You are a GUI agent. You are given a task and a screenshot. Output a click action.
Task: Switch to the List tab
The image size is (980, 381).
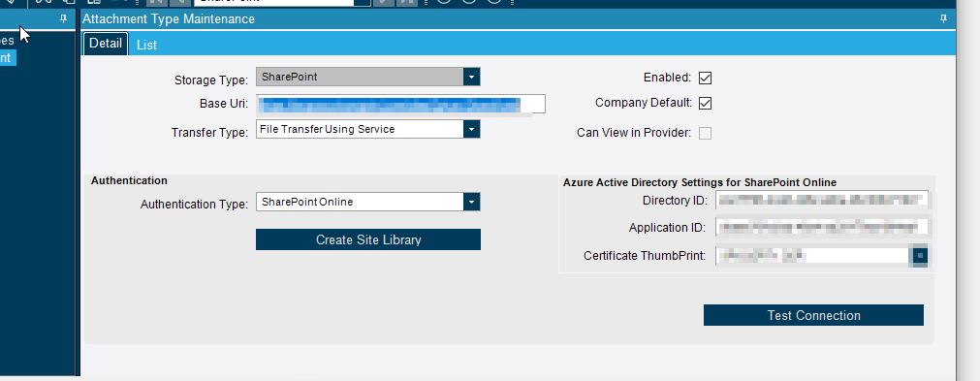tap(147, 45)
